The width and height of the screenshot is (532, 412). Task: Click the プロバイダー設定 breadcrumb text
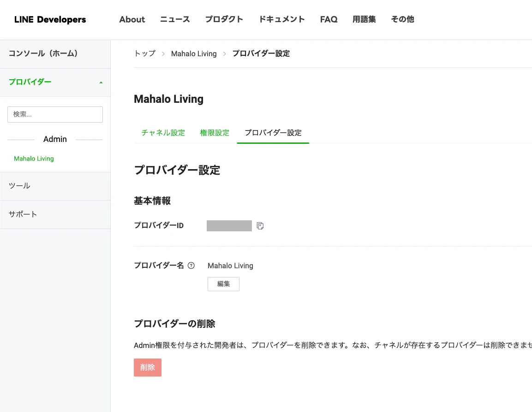261,53
